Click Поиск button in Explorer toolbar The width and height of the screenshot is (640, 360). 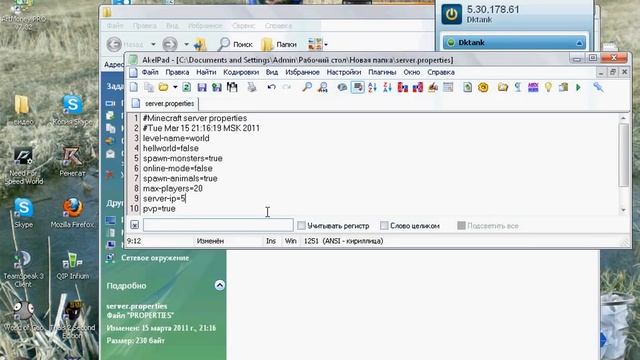point(235,44)
